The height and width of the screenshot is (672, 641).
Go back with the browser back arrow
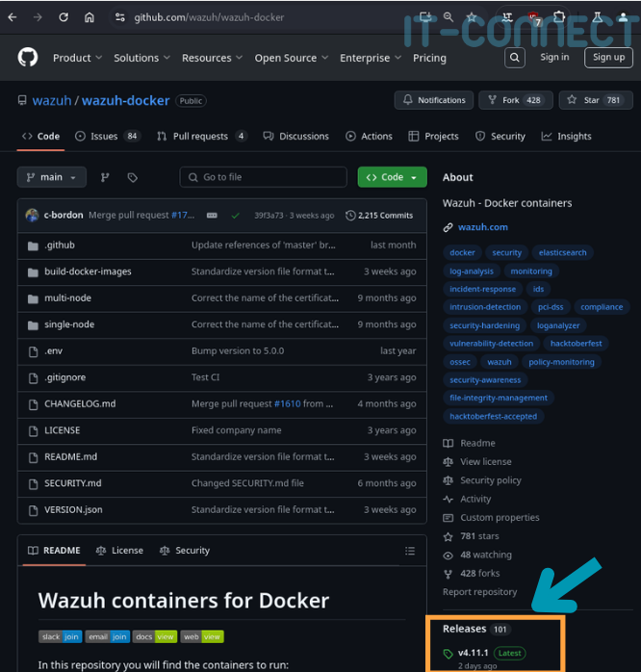tap(13, 17)
